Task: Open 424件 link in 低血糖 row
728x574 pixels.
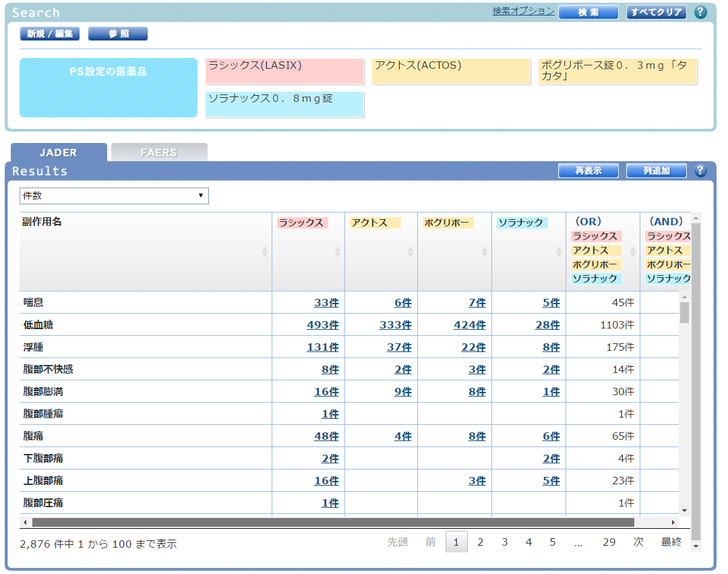Action: tap(470, 325)
